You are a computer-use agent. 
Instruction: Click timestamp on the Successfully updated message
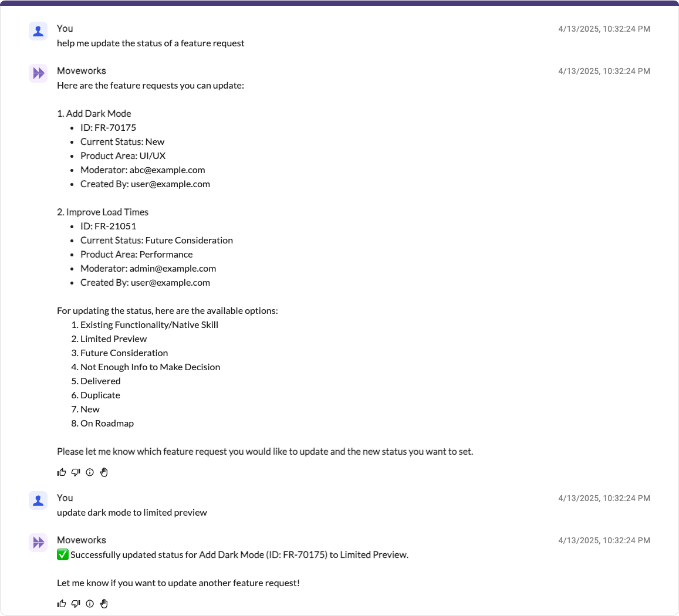pyautogui.click(x=604, y=540)
